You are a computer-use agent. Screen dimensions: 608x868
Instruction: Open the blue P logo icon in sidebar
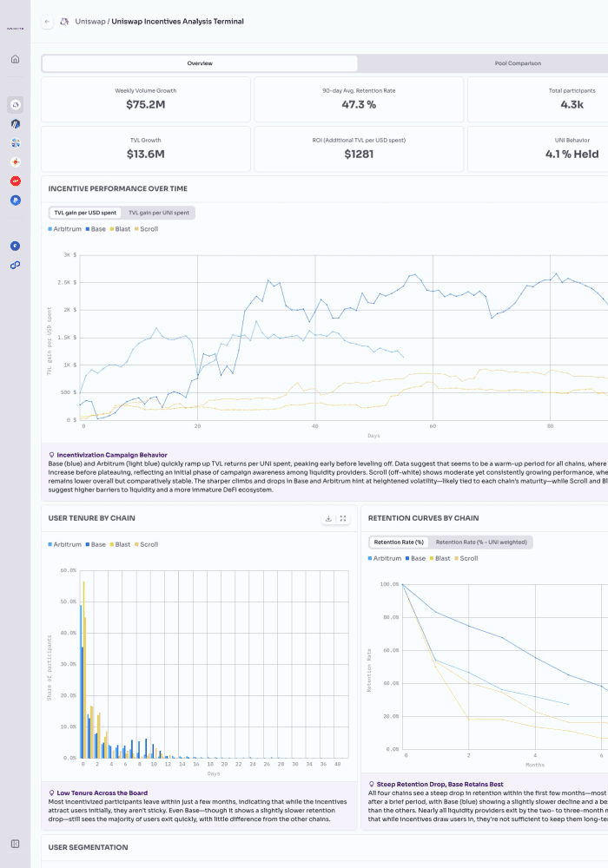tap(16, 201)
